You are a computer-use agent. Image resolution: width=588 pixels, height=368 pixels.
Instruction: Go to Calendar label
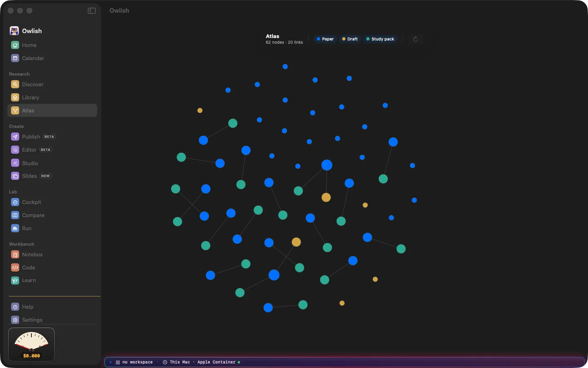coord(33,58)
